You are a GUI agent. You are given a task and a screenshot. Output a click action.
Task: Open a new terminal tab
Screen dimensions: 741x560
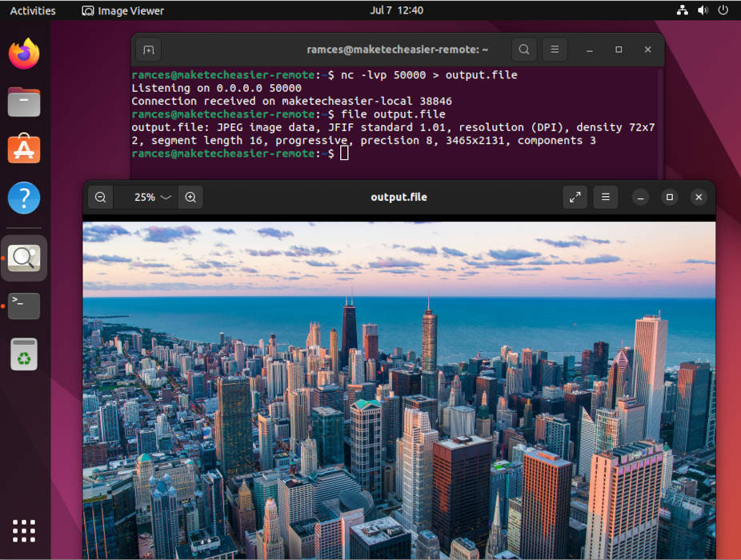coord(148,49)
